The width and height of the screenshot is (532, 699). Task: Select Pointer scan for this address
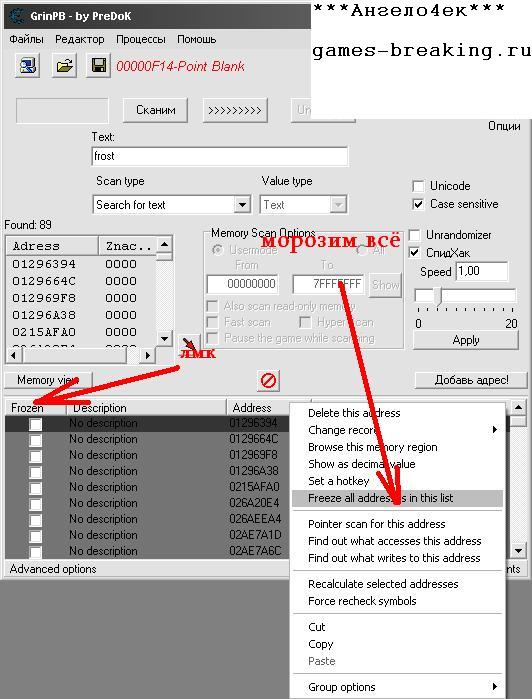(397, 524)
